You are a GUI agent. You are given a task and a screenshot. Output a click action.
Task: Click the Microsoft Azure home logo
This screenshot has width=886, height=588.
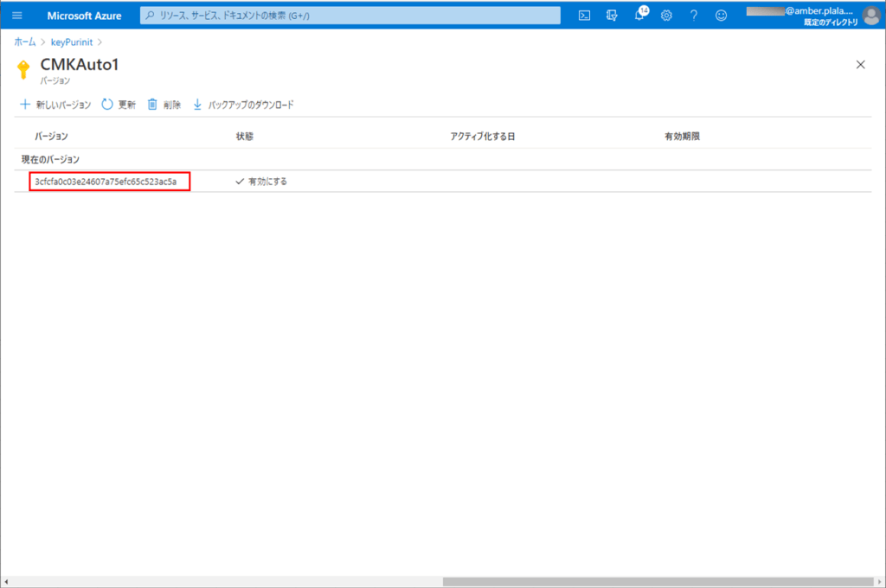[x=84, y=16]
